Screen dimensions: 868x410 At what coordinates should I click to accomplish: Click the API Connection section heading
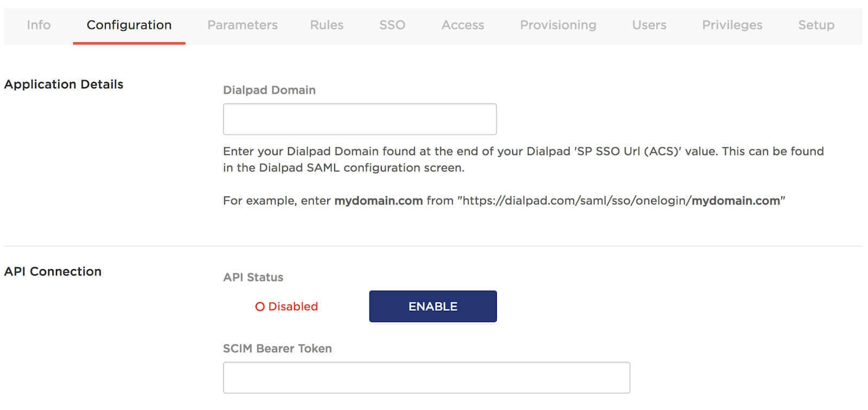pos(53,272)
